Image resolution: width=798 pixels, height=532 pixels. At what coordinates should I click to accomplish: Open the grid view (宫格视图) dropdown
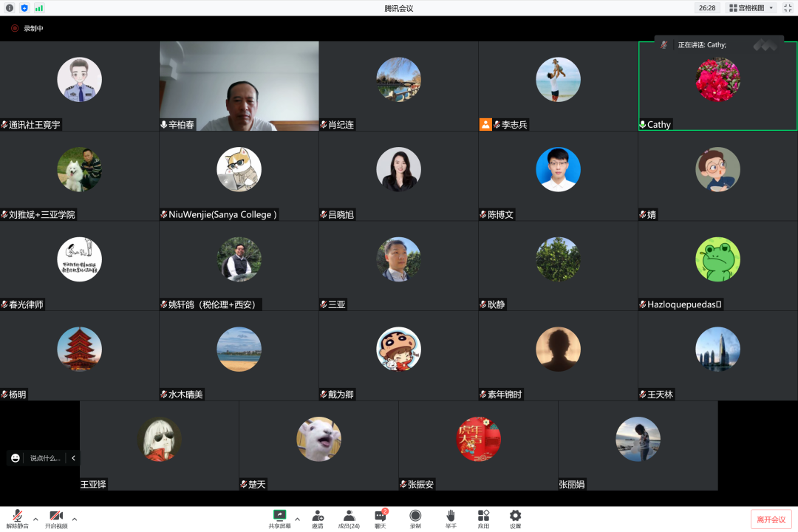tap(752, 7)
